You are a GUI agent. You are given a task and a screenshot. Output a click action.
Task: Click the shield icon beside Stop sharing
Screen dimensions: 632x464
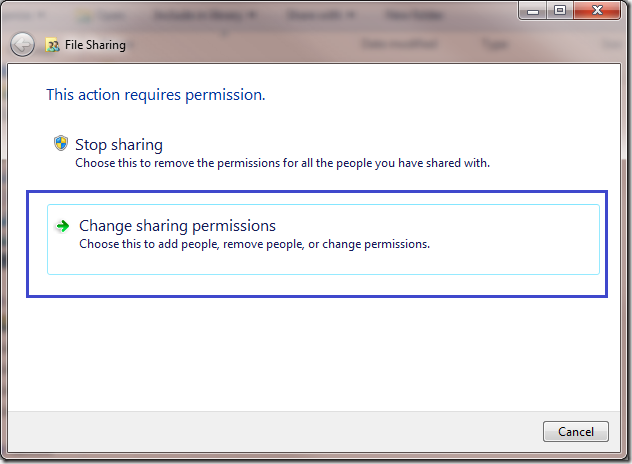[60, 144]
